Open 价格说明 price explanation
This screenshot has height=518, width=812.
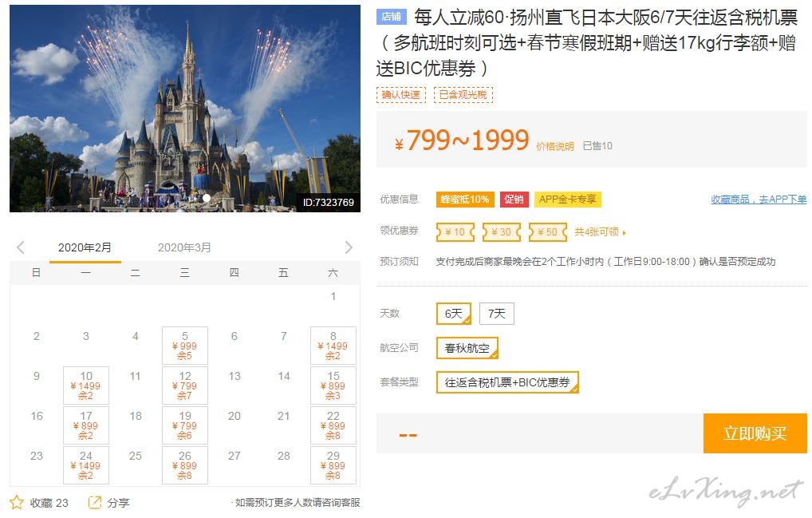click(x=555, y=147)
